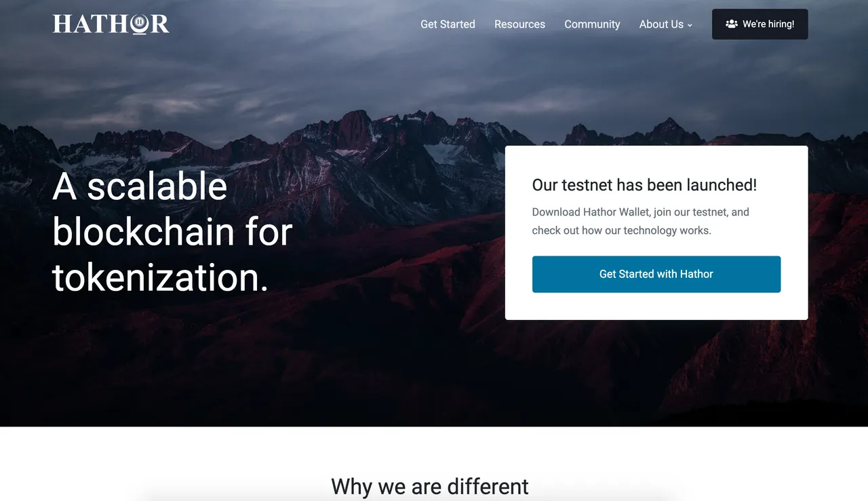
Task: Visit the Community nav link
Action: pos(592,24)
